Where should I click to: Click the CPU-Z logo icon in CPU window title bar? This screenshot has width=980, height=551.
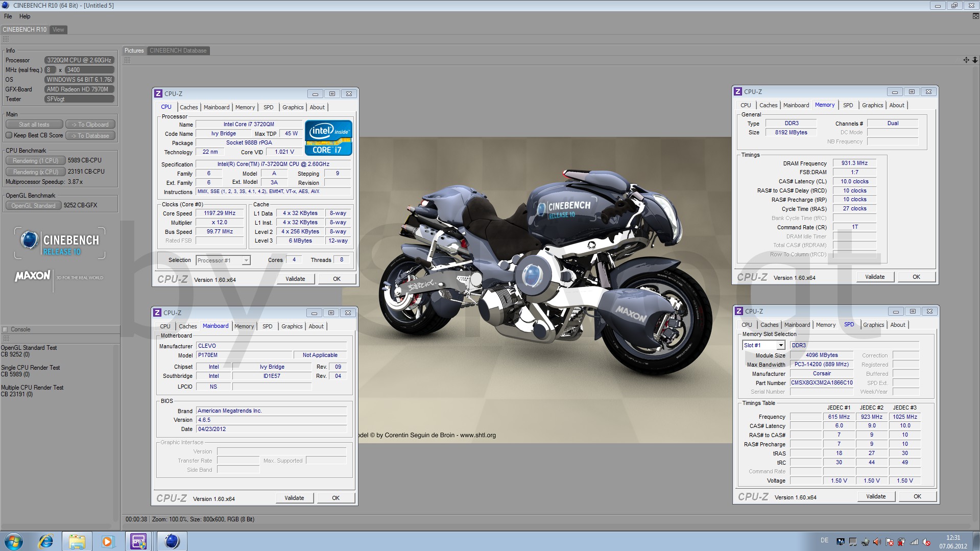click(x=158, y=93)
